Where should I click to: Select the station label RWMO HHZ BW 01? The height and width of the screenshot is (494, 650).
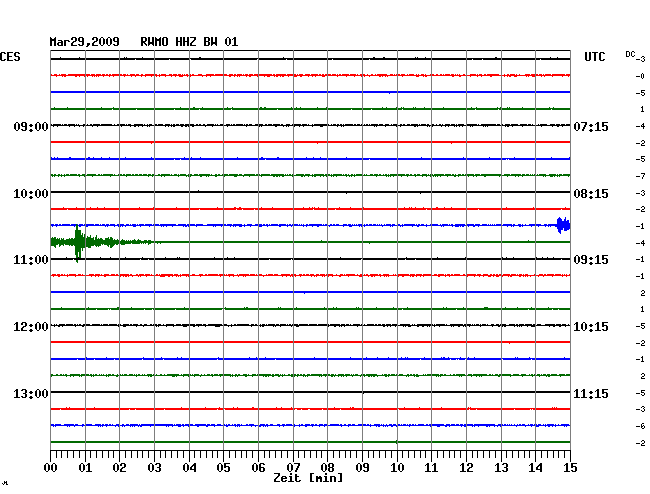coord(189,42)
